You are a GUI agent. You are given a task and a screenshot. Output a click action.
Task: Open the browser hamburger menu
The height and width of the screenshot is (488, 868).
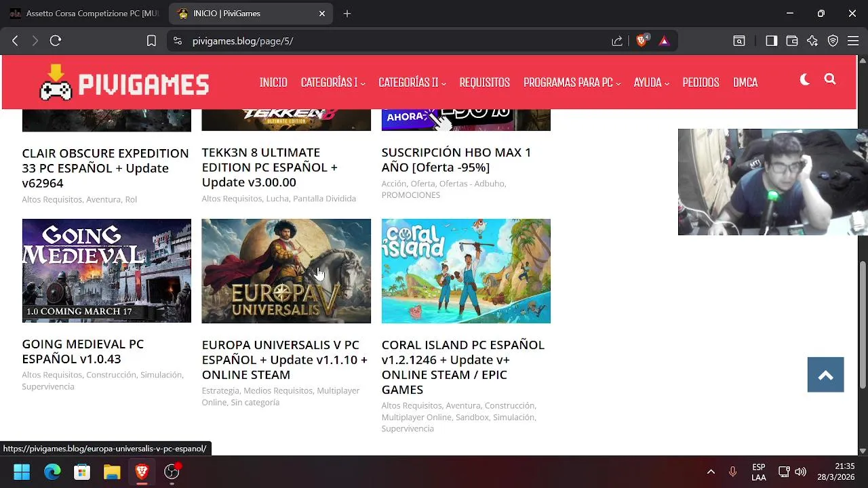tap(853, 41)
